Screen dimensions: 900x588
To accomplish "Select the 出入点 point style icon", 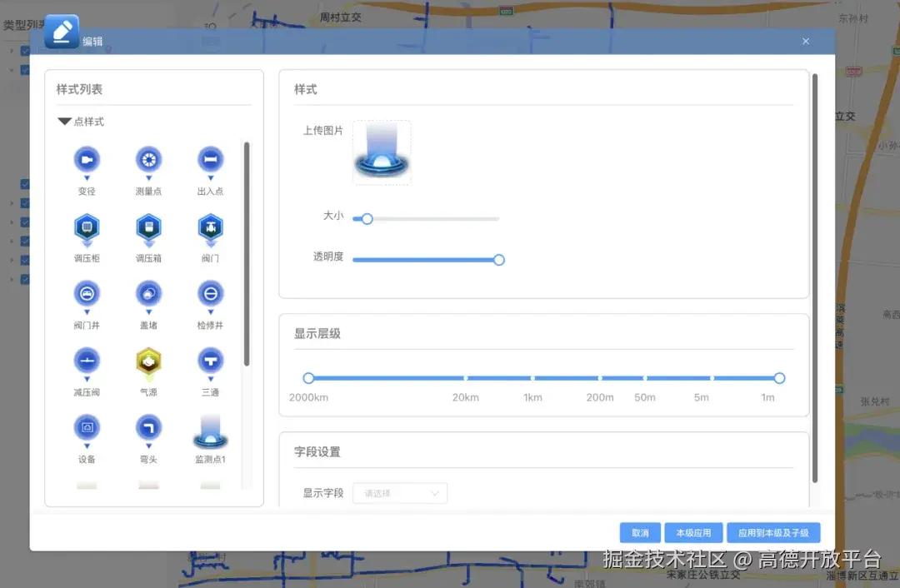I will click(x=210, y=162).
